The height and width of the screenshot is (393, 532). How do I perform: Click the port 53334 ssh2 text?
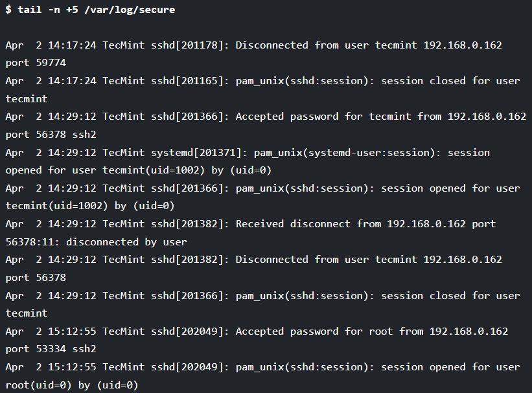(x=51, y=349)
